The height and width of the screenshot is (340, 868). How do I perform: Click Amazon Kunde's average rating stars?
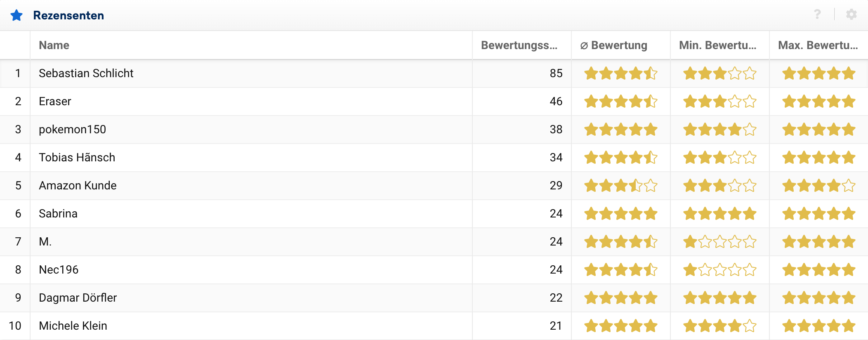tap(620, 186)
